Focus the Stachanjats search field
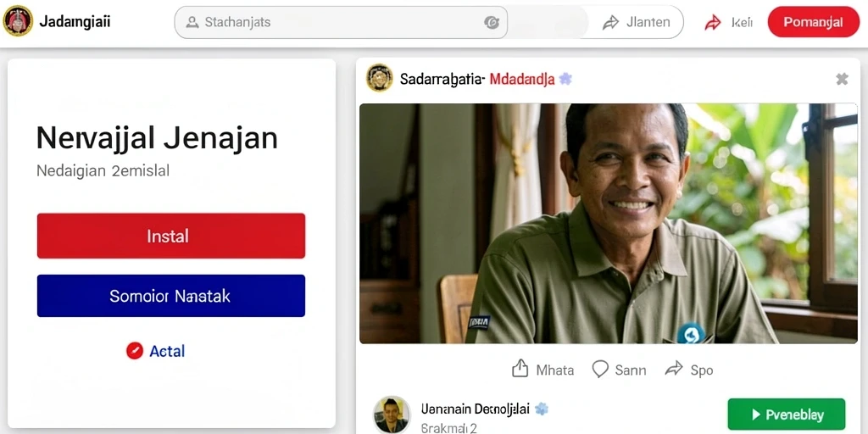 [x=341, y=22]
